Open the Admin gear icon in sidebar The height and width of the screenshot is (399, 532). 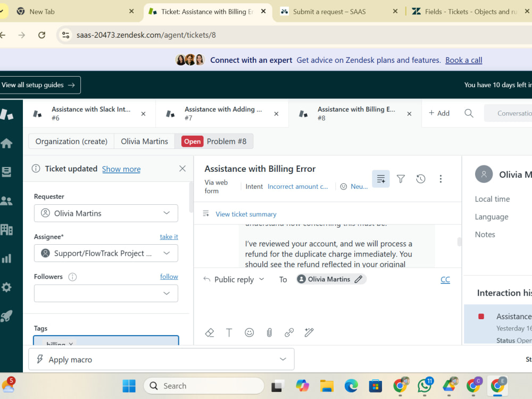click(7, 287)
